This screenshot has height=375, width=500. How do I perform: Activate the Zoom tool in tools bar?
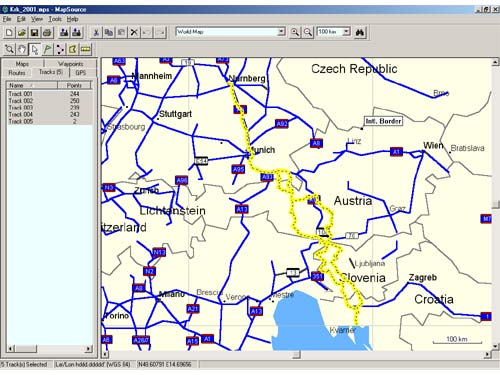[x=9, y=49]
